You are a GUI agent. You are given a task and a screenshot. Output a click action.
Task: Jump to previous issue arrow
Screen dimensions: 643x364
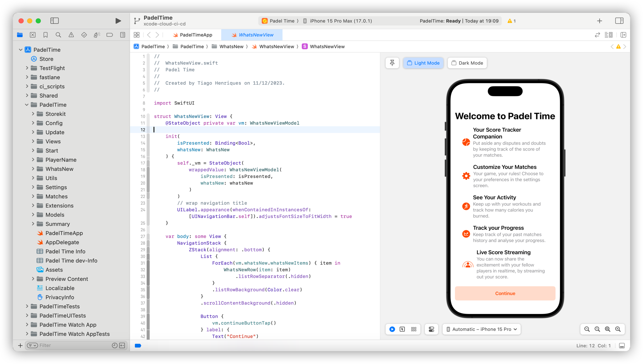612,47
